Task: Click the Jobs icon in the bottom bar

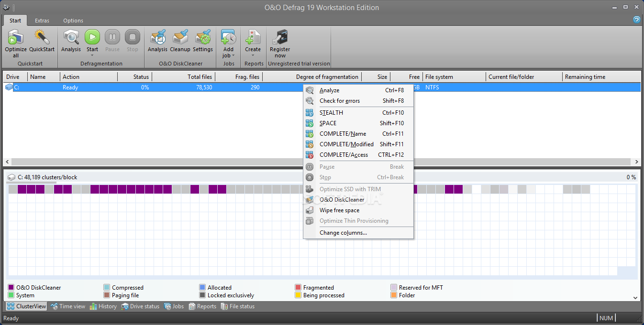Action: pos(167,306)
